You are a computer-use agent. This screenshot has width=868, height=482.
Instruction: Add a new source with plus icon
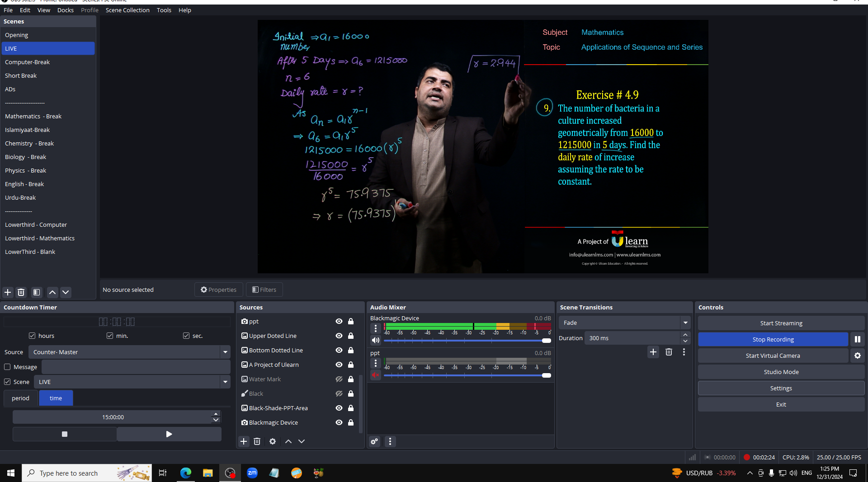coord(244,441)
